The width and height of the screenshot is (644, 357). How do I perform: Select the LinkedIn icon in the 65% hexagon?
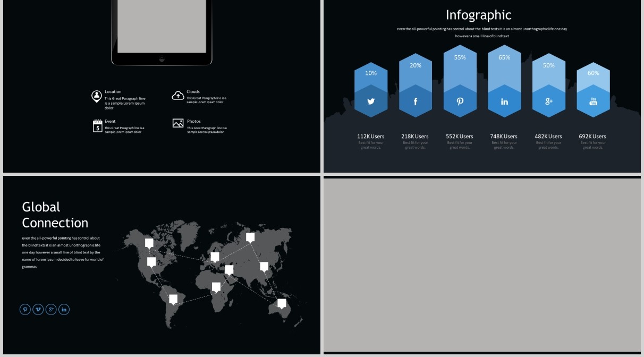[504, 101]
